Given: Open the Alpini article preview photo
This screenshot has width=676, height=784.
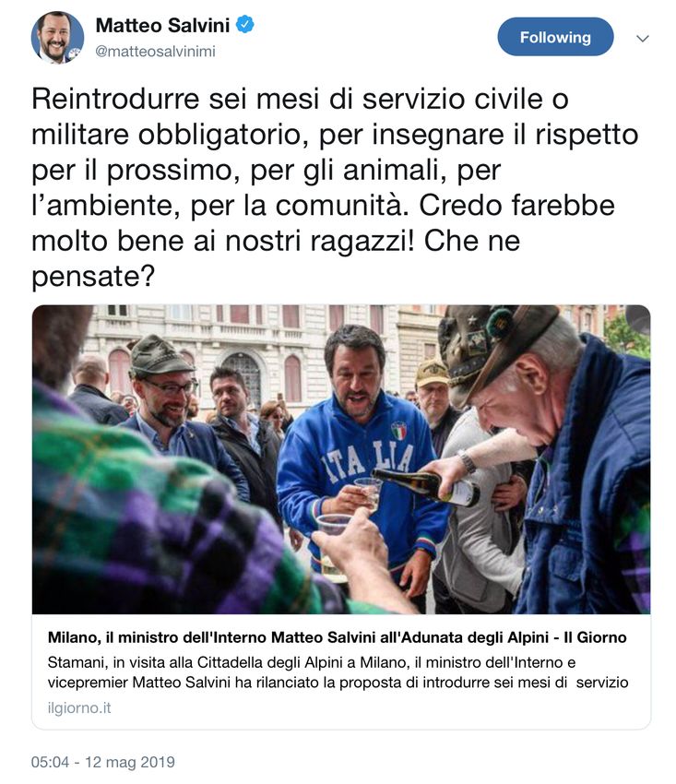Looking at the screenshot, I should (341, 459).
